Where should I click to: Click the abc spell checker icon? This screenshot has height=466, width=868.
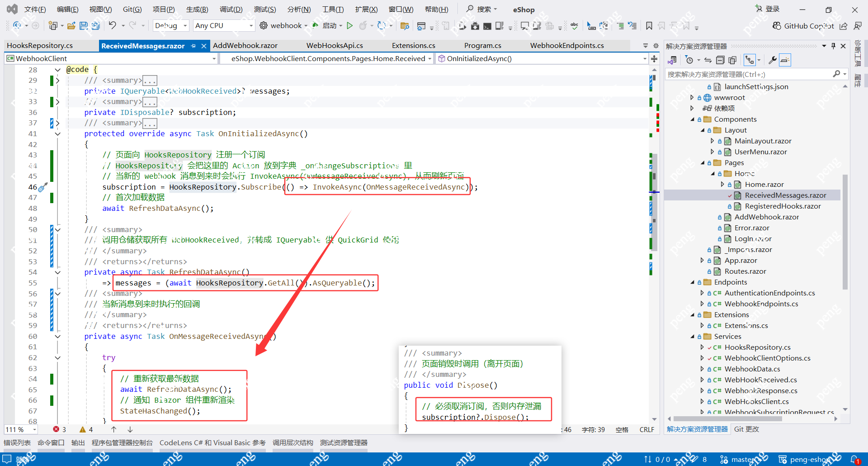[574, 26]
